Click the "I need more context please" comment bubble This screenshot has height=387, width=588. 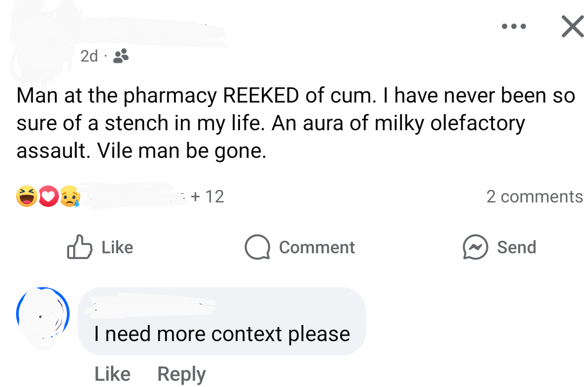tap(222, 333)
